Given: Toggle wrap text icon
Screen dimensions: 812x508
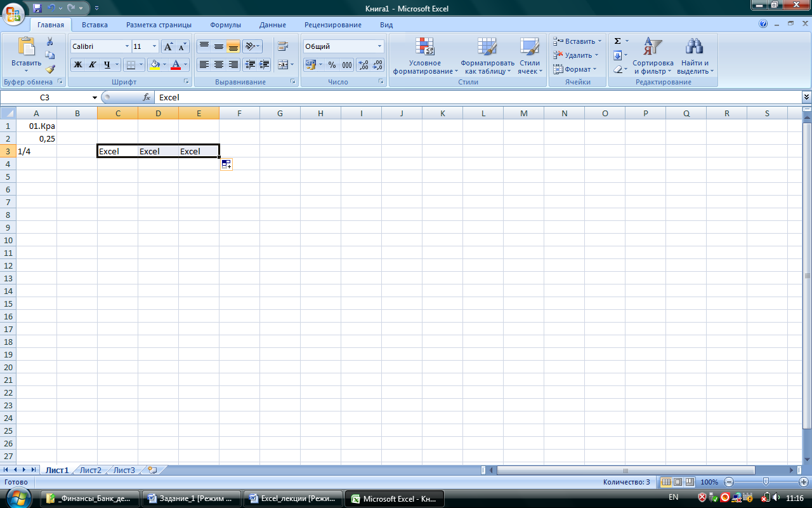Looking at the screenshot, I should click(283, 46).
